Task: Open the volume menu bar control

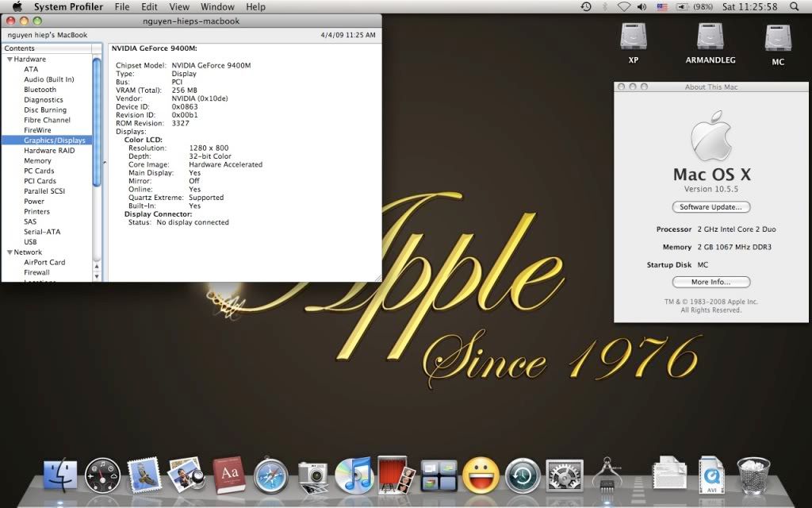Action: pos(643,7)
